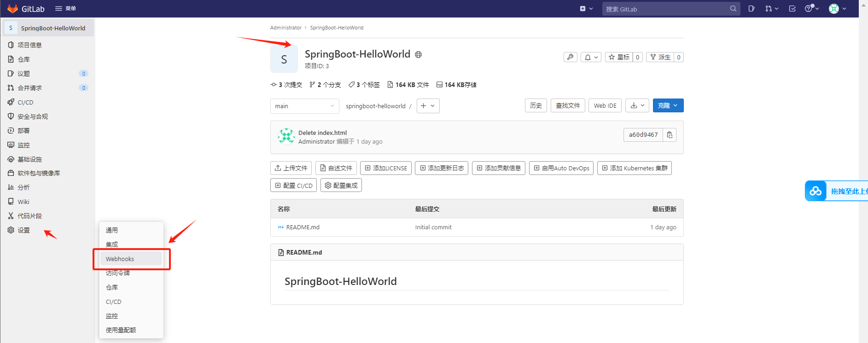Click the 派生 fork button

tap(660, 57)
